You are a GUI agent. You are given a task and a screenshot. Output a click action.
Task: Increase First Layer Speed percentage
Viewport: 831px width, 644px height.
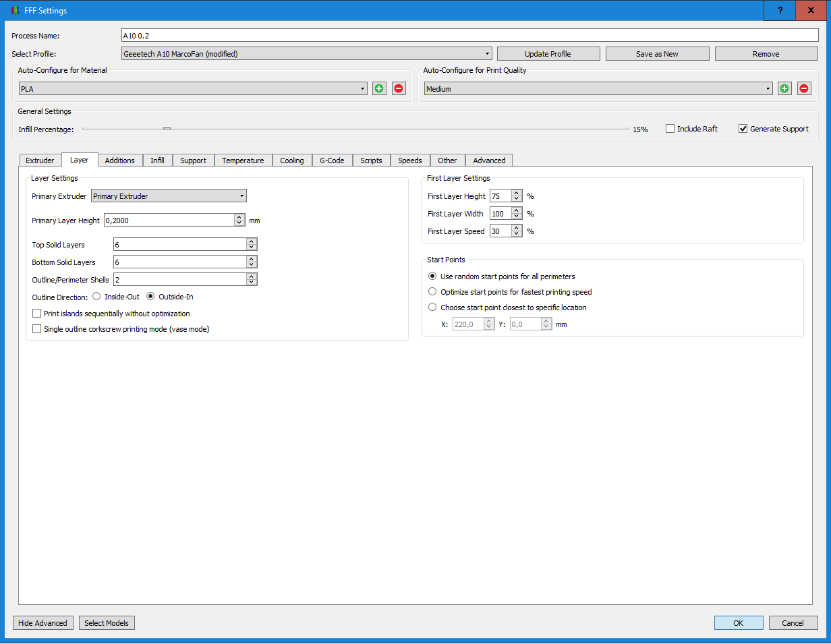coord(516,228)
